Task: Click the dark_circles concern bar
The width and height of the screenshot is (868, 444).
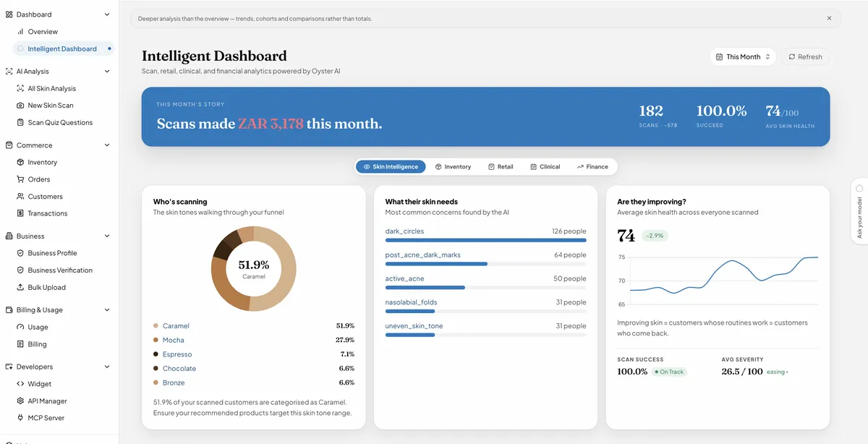Action: (x=486, y=240)
